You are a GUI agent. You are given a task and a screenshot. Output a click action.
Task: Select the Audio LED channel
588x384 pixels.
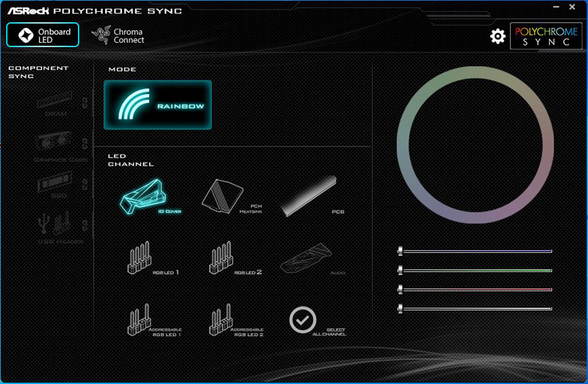click(312, 259)
